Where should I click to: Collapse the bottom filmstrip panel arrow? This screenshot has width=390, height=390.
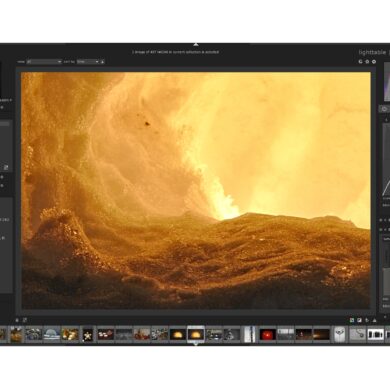[x=196, y=344]
